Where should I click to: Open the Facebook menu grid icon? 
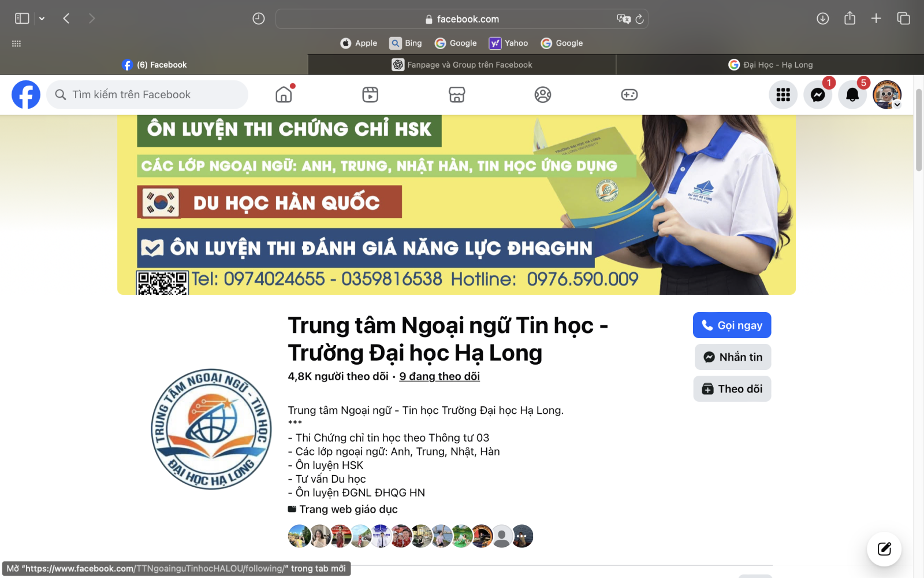783,95
